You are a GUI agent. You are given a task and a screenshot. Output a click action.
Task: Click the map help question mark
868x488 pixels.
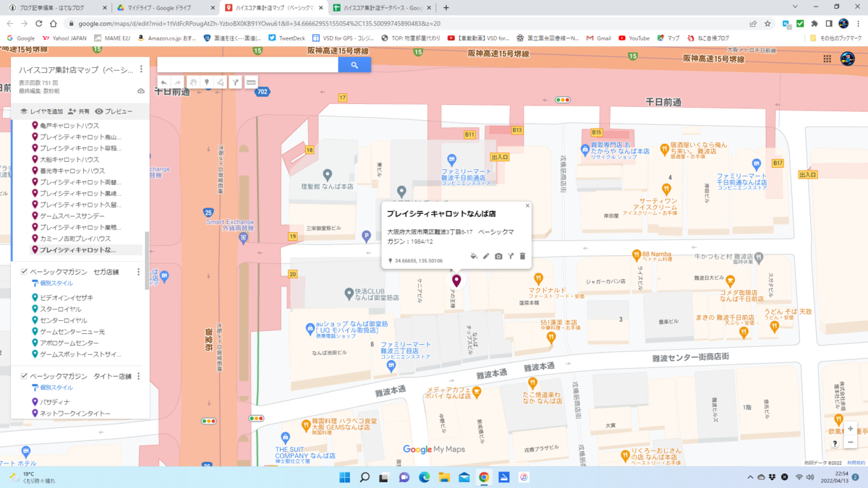coord(835,444)
